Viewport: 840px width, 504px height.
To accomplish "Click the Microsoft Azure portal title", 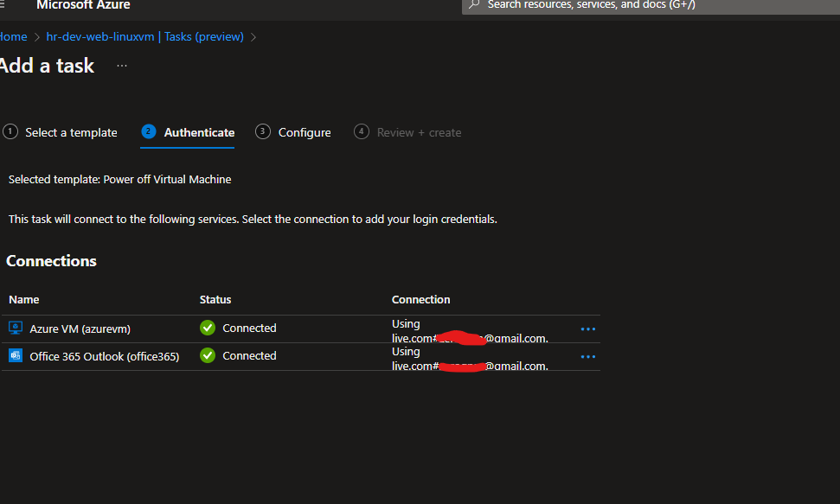I will 83,5.
